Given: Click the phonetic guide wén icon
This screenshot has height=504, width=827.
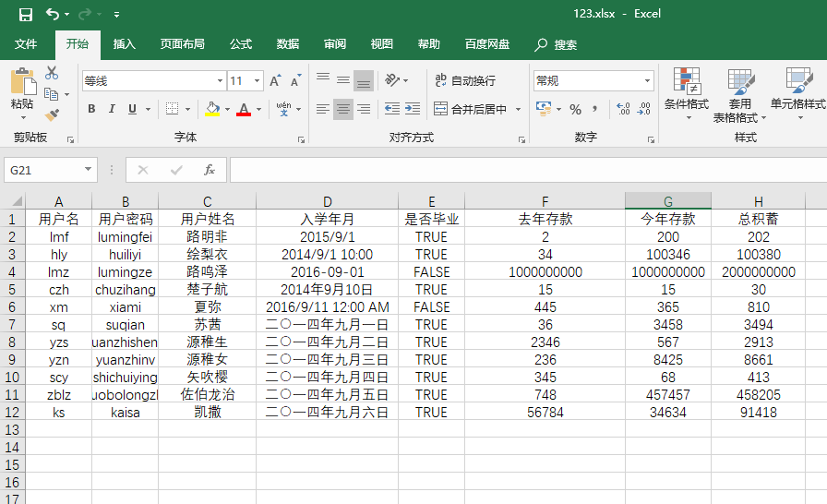Looking at the screenshot, I should pos(283,109).
